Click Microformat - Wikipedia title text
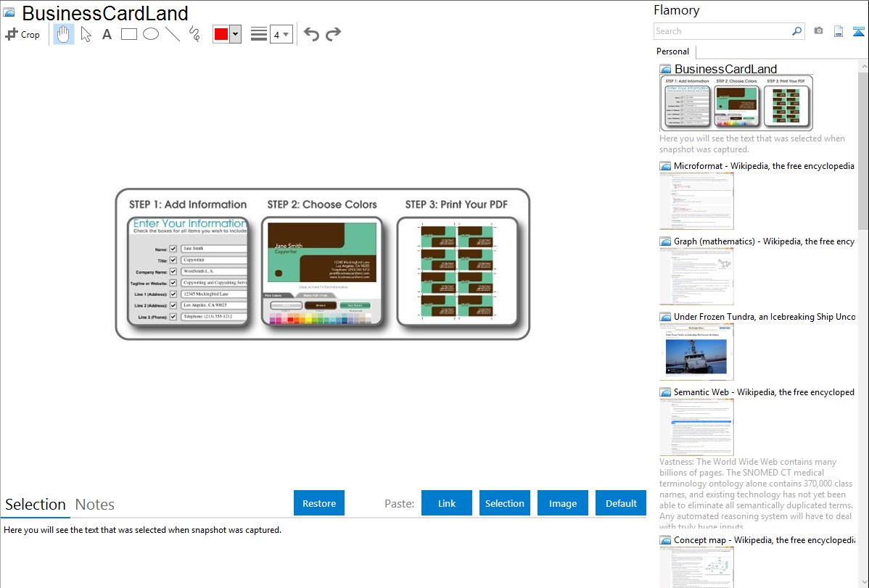The width and height of the screenshot is (869, 588). click(764, 166)
